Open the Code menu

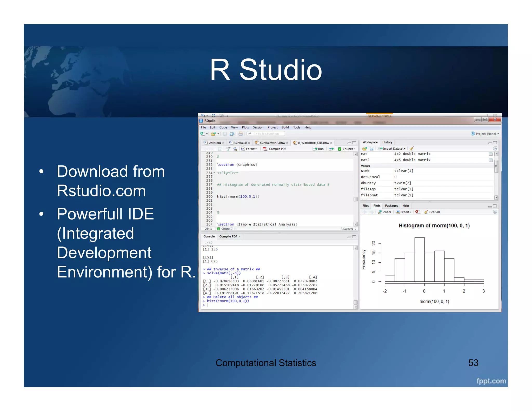(x=223, y=127)
